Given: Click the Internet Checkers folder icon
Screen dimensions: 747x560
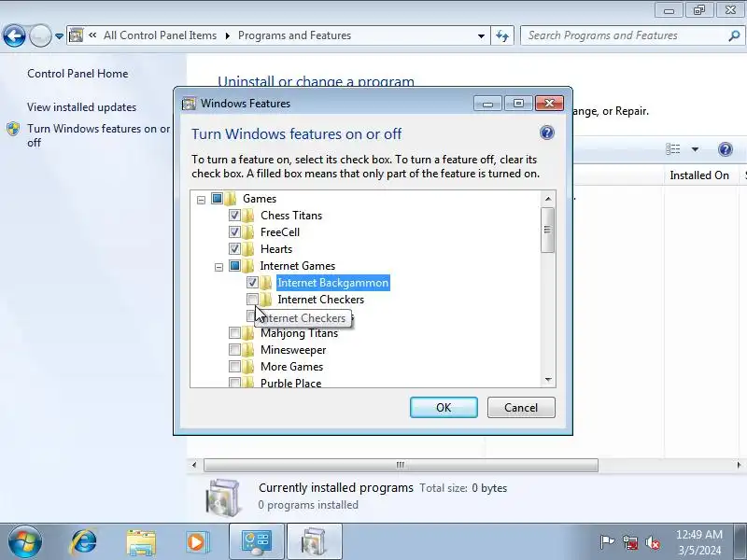Looking at the screenshot, I should coord(266,299).
